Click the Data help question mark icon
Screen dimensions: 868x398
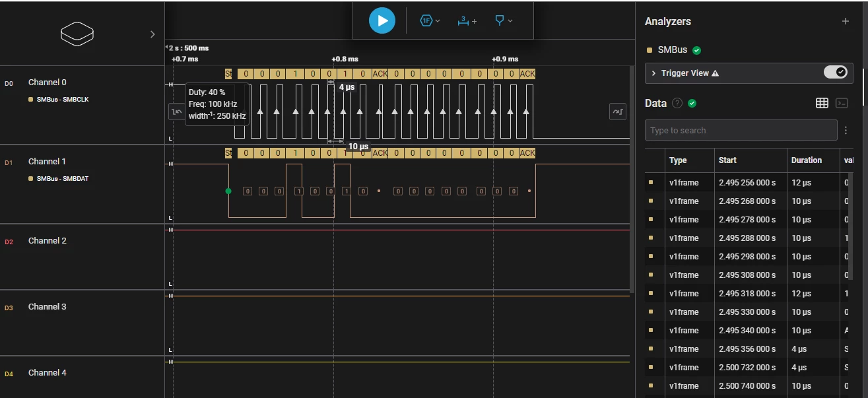point(677,103)
